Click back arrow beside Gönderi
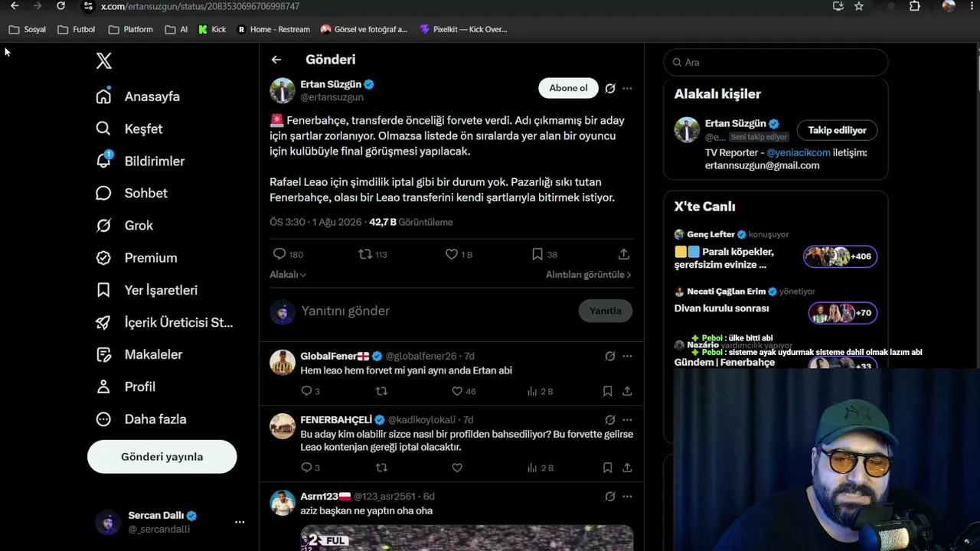980x551 pixels. [276, 60]
